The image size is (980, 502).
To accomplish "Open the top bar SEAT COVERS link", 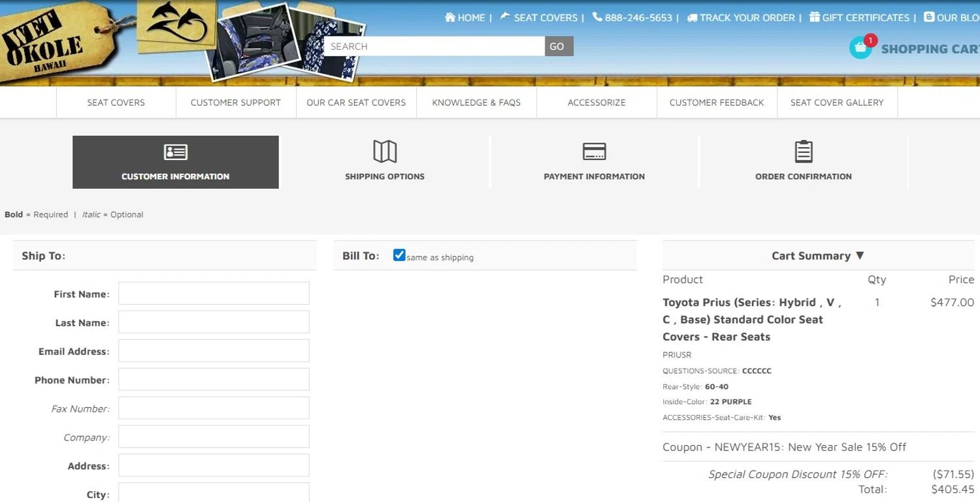I will (x=546, y=18).
